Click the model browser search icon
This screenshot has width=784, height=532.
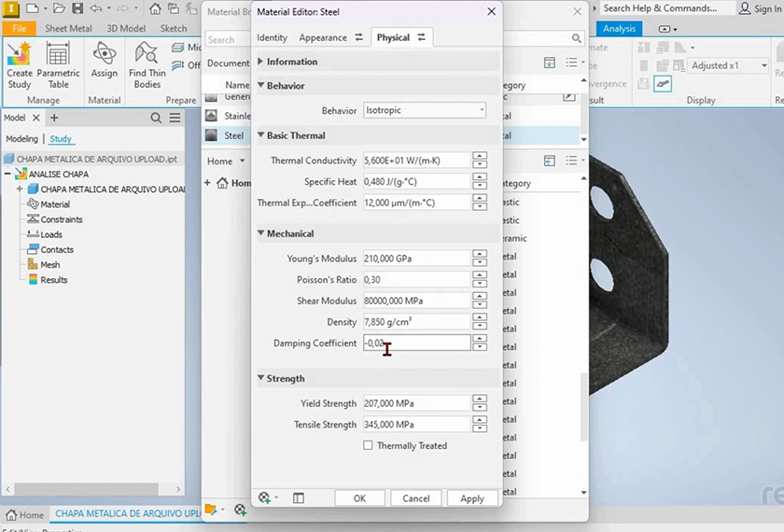pos(157,118)
